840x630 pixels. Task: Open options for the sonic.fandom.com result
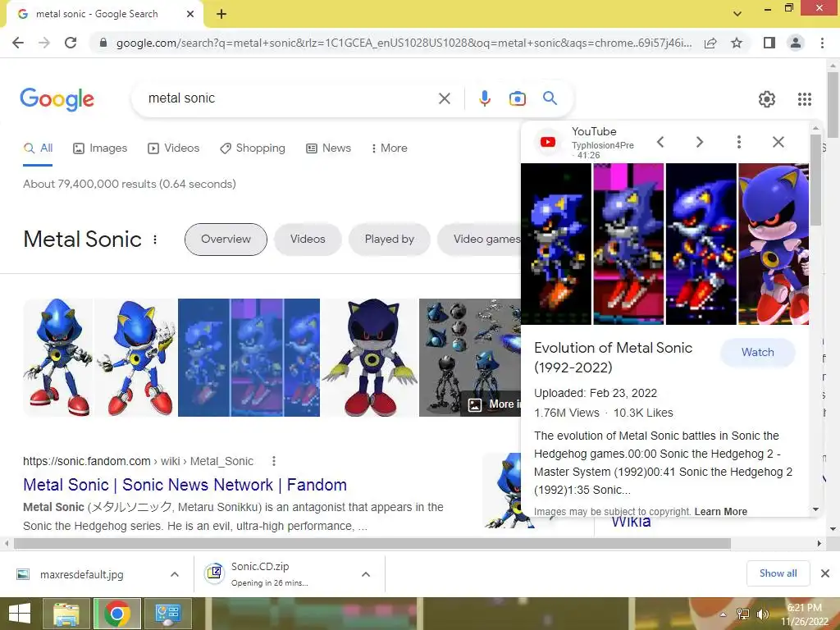[274, 461]
